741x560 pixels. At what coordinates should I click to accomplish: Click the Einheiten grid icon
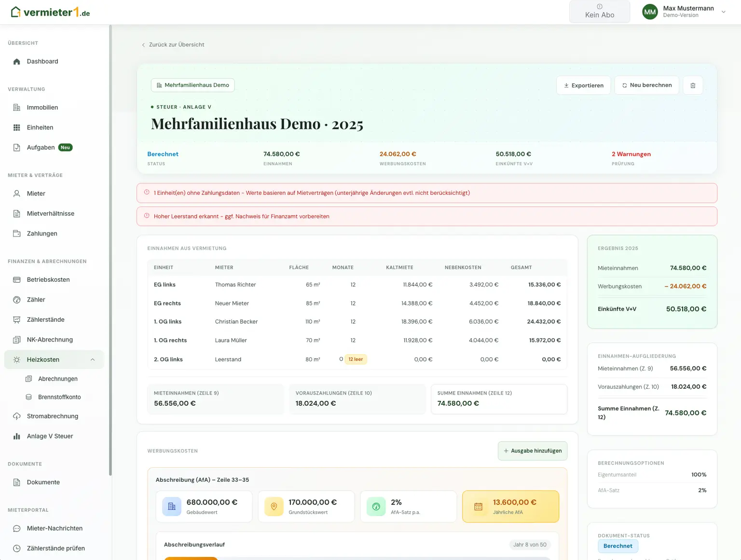(17, 127)
